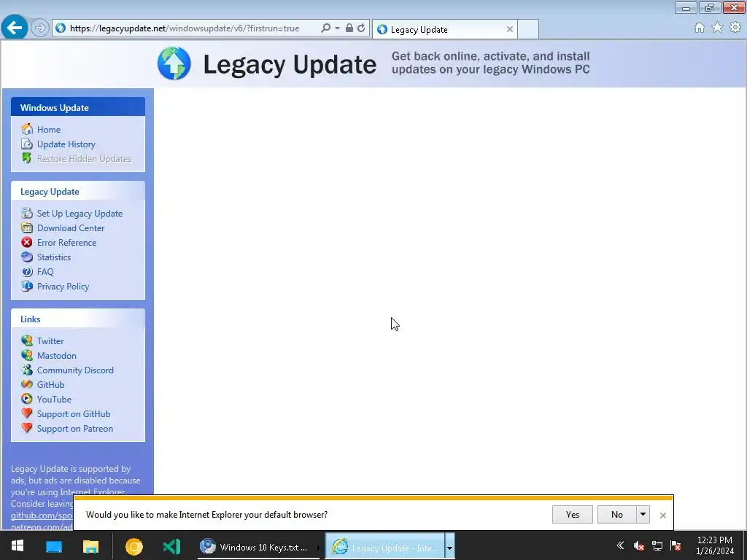This screenshot has height=560, width=747.
Task: Click the Legacy Update globe logo
Action: pos(174,63)
